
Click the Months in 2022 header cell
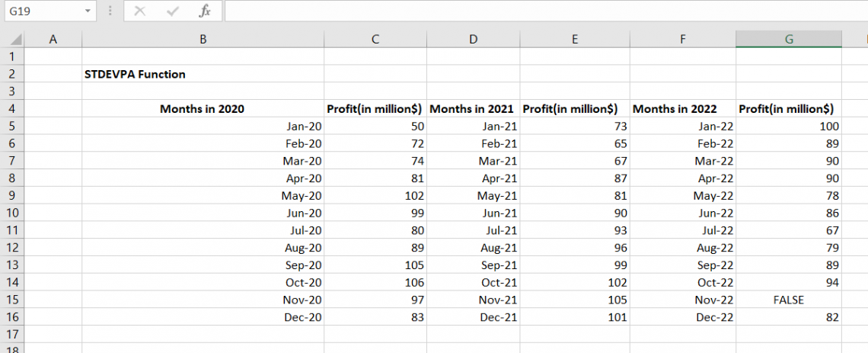pyautogui.click(x=681, y=109)
